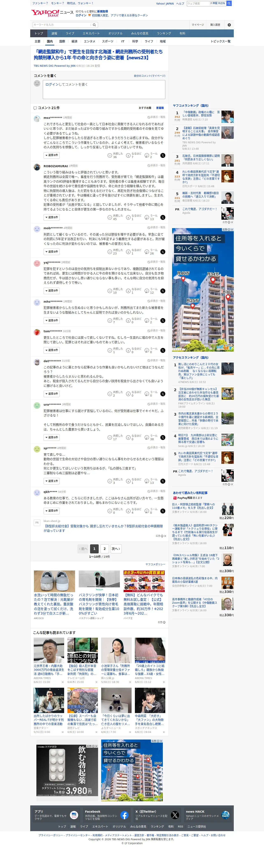Expand replies under det's comment

pyautogui.click(x=51, y=394)
